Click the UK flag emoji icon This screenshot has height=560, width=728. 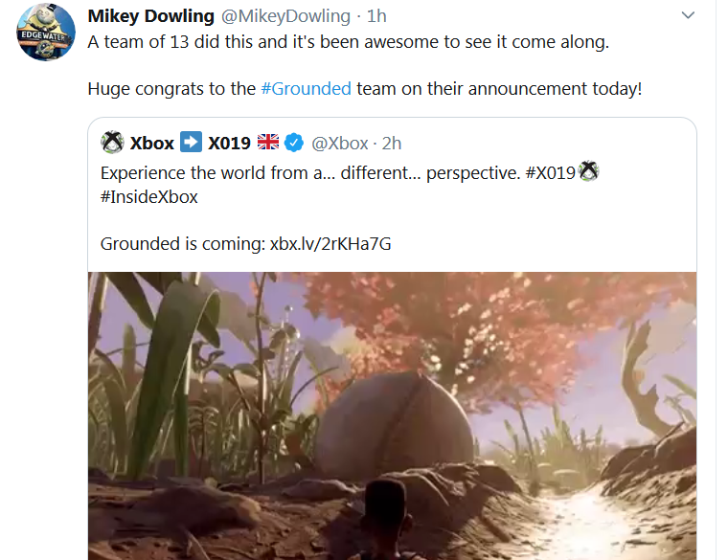click(x=268, y=143)
